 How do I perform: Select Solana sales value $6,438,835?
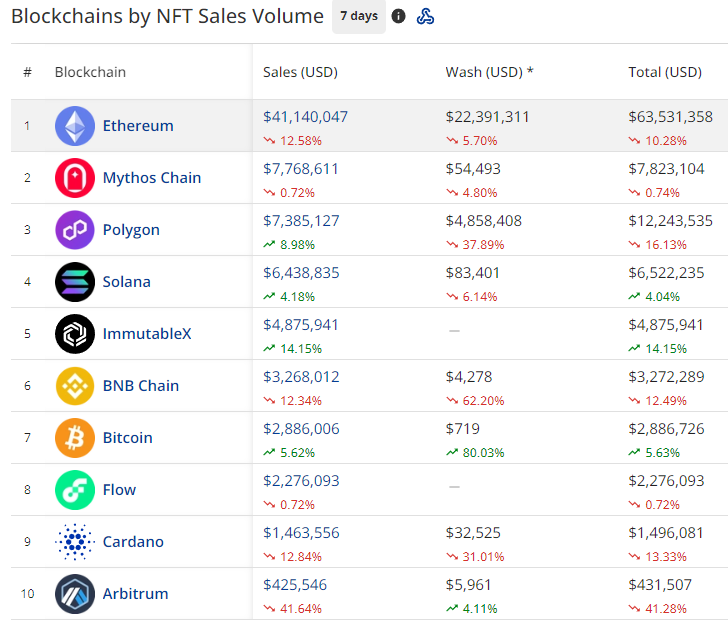pyautogui.click(x=301, y=273)
